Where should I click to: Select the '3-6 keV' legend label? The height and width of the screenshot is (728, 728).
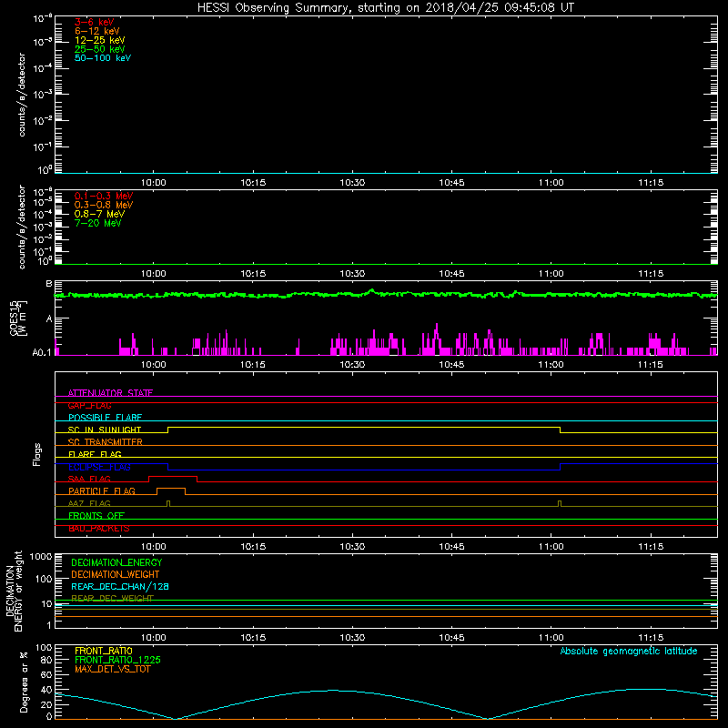pos(94,22)
